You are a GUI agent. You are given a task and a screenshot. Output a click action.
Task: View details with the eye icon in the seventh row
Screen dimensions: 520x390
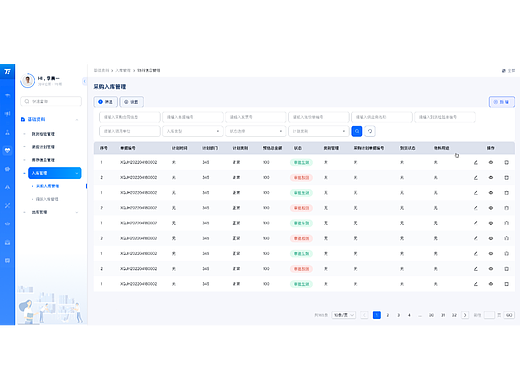pos(491,254)
